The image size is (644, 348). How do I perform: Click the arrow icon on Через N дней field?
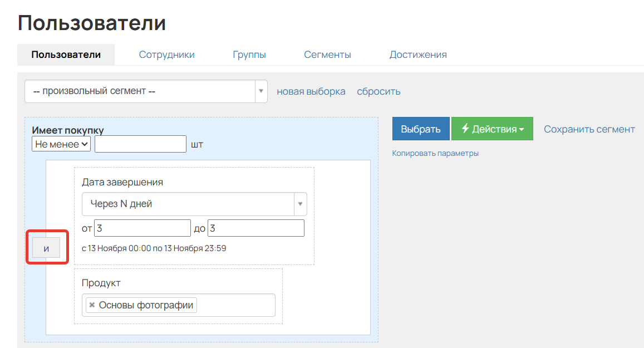pos(299,204)
